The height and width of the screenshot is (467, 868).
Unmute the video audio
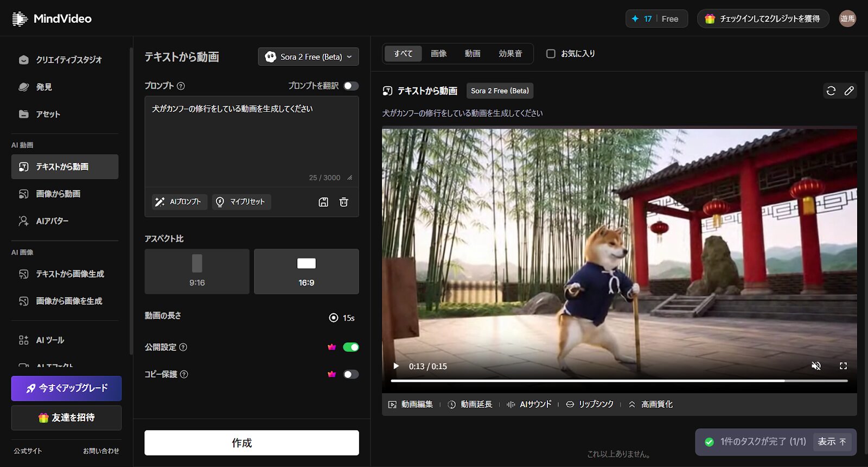[816, 366]
